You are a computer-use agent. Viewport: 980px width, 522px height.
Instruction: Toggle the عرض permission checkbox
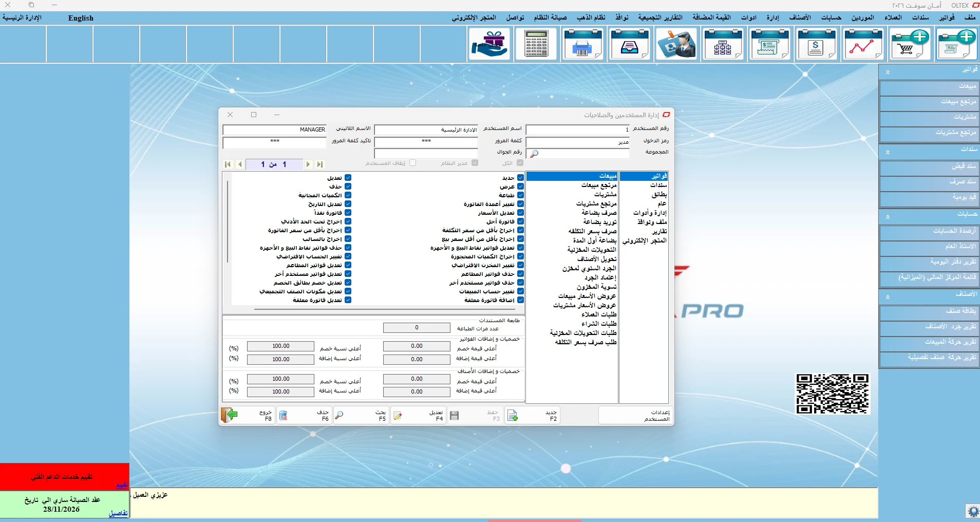pyautogui.click(x=520, y=187)
